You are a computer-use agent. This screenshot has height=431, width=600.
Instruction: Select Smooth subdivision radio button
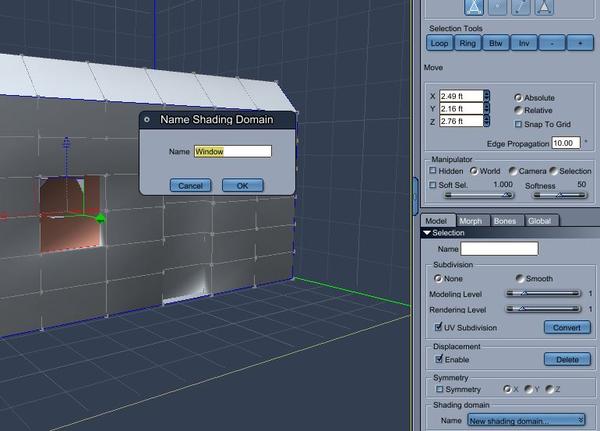(x=519, y=278)
